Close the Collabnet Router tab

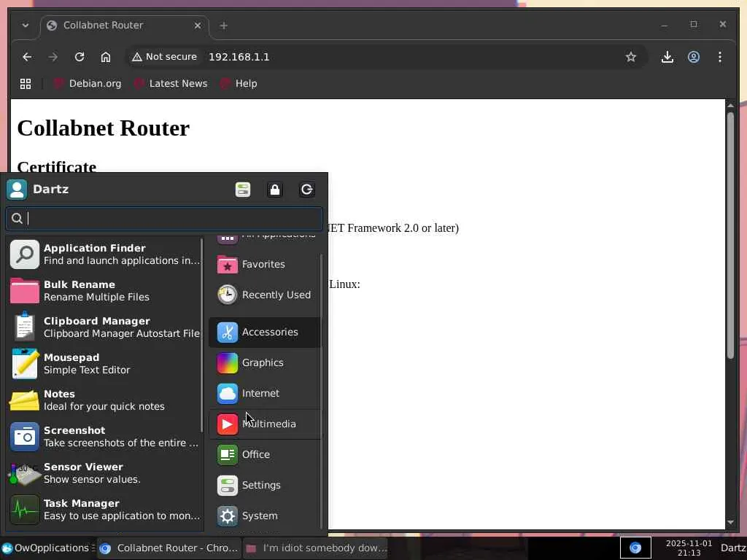[x=198, y=26]
